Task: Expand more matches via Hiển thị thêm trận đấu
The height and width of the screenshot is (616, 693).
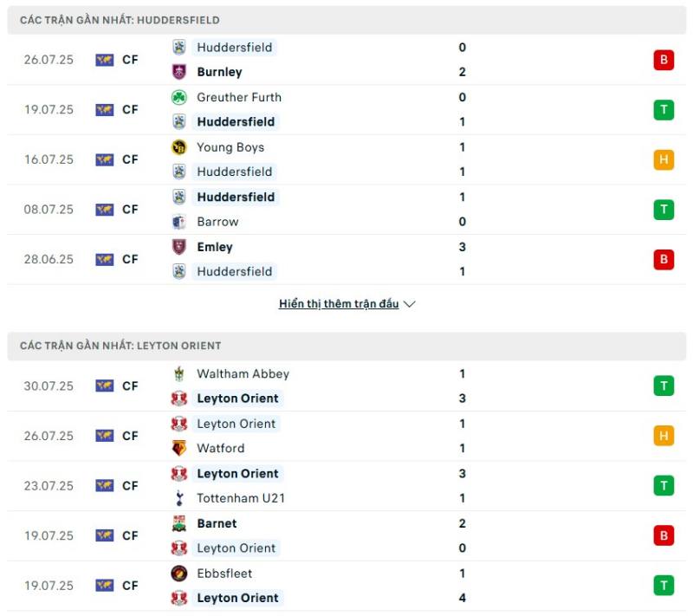Action: pos(339,304)
